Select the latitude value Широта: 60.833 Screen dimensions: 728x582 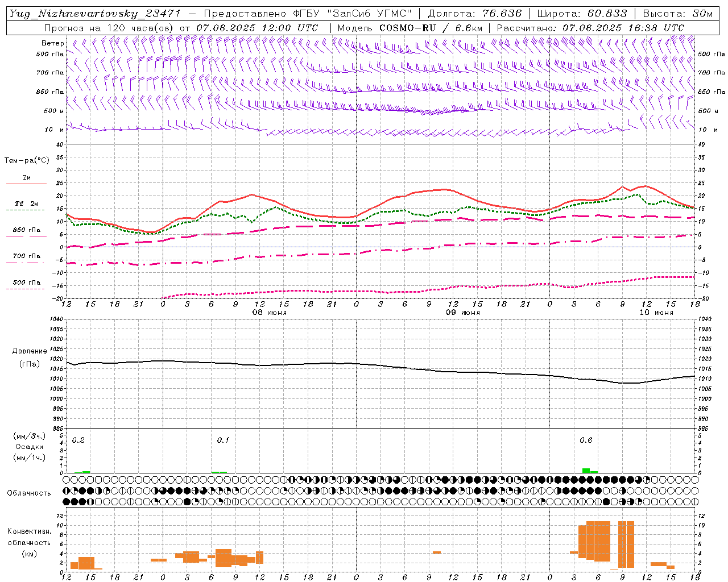tap(582, 14)
